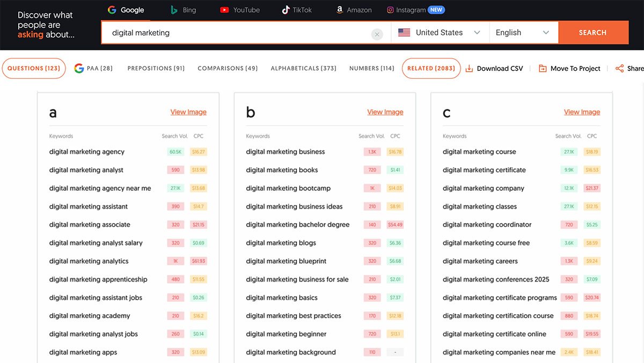Screen dimensions: 644x363
Task: Click keyword 'digital marketing course free'
Action: click(486, 243)
